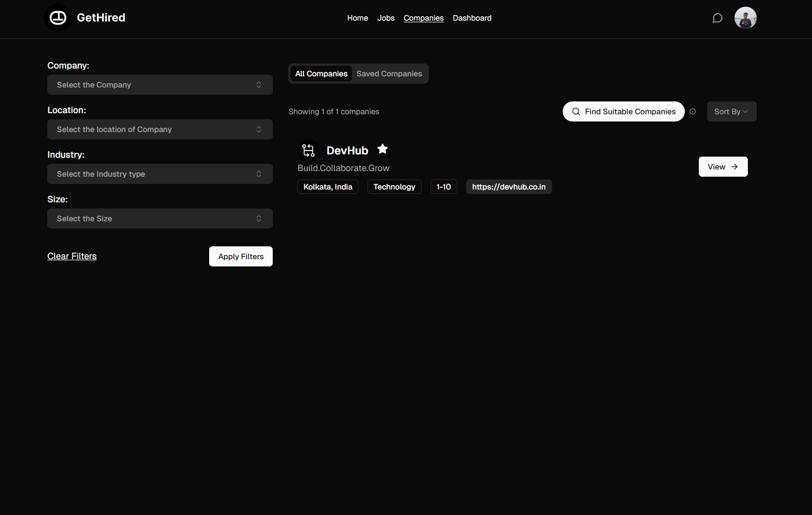The height and width of the screenshot is (515, 812).
Task: View the DevHub company details
Action: click(x=723, y=167)
